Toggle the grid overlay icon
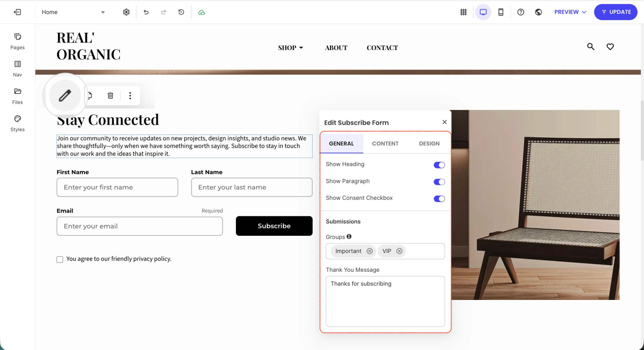 [463, 12]
